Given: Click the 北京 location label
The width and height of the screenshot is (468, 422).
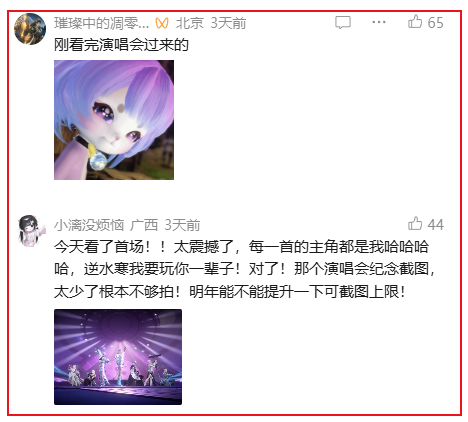Looking at the screenshot, I should point(189,23).
